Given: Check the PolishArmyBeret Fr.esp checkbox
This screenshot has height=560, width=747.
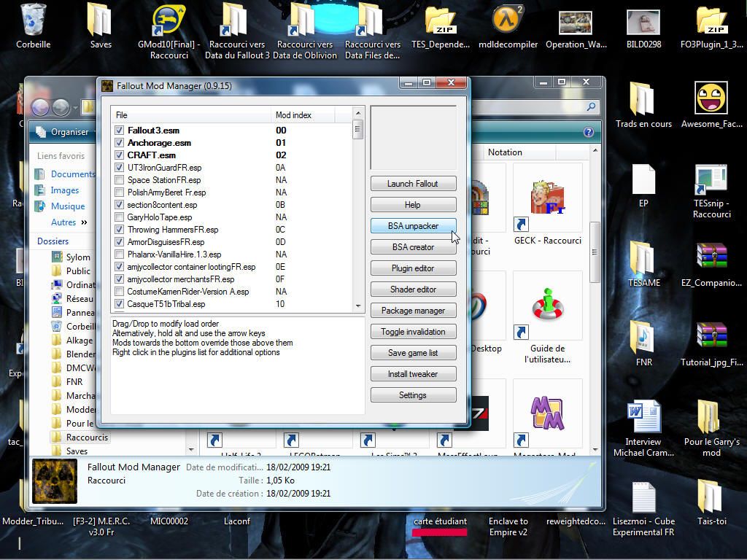Looking at the screenshot, I should [x=119, y=192].
